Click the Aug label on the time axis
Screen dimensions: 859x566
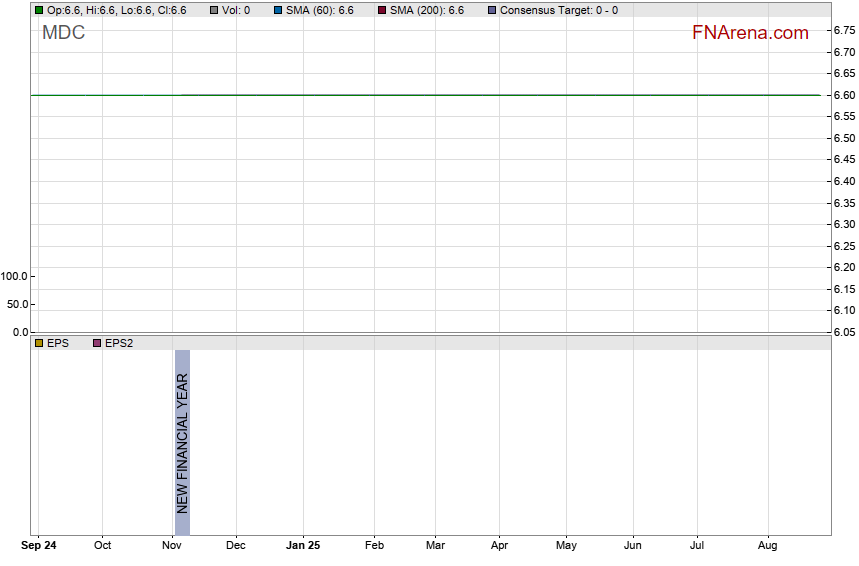point(768,546)
